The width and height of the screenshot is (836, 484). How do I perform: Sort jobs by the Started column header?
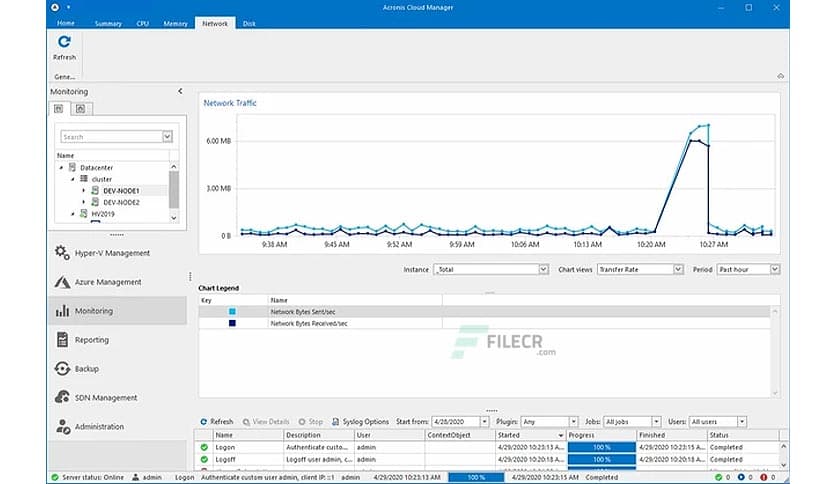click(530, 435)
